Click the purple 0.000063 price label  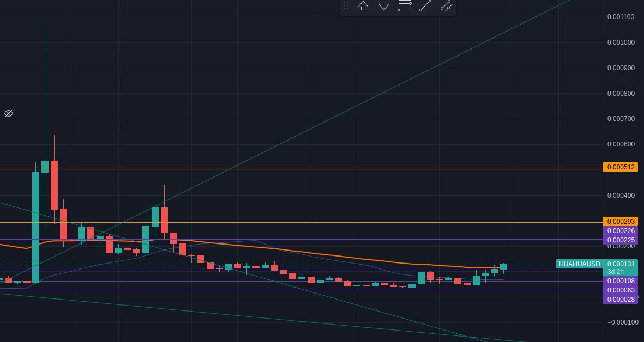pyautogui.click(x=621, y=290)
